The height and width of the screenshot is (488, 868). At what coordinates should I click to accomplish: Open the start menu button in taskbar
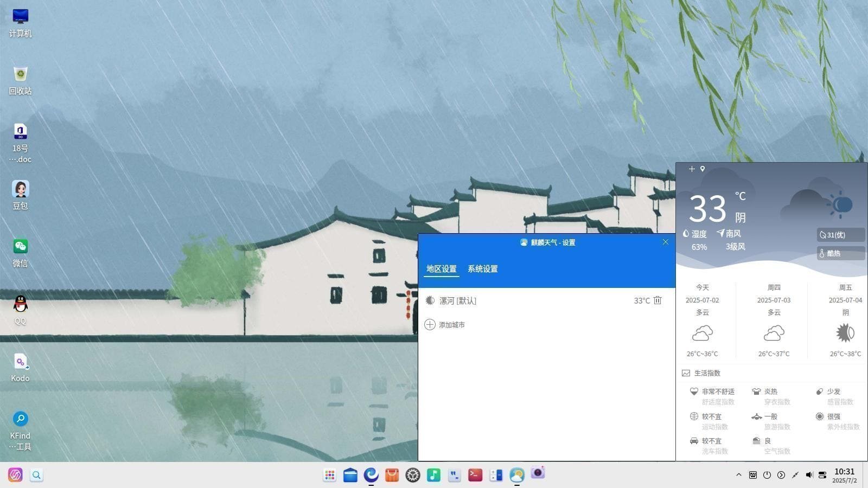tap(15, 475)
